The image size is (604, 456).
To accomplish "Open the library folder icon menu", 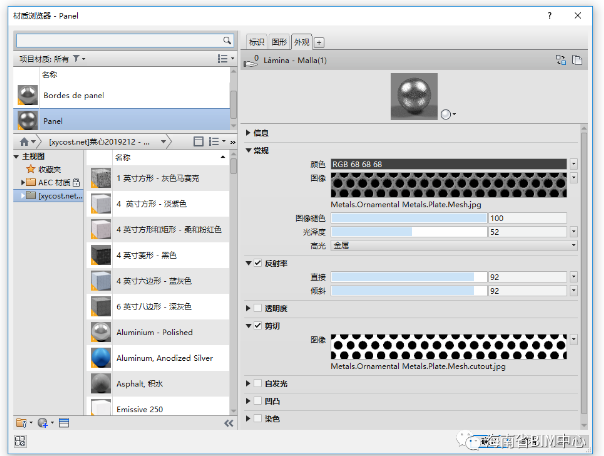I will (x=22, y=423).
